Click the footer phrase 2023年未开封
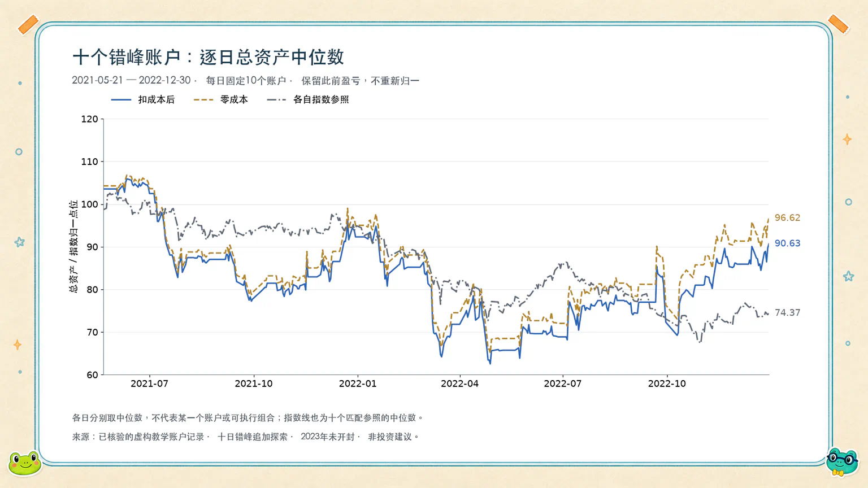868x488 pixels. tap(328, 437)
